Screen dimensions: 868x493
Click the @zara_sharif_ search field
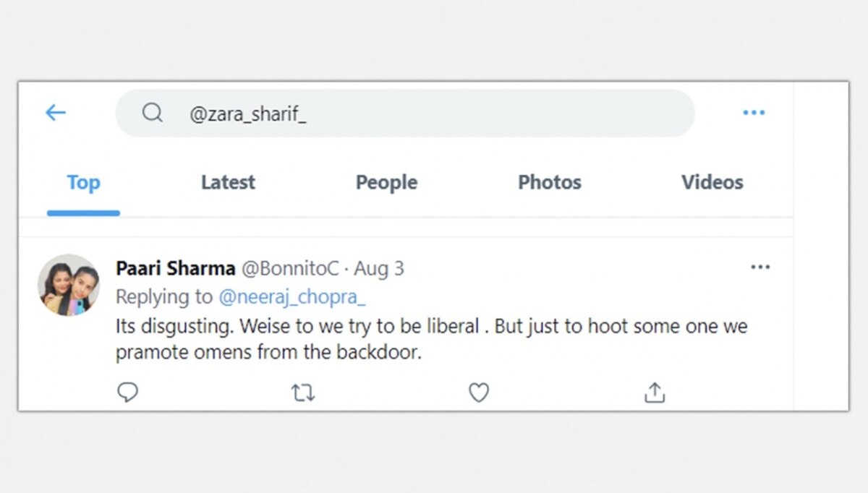point(405,113)
